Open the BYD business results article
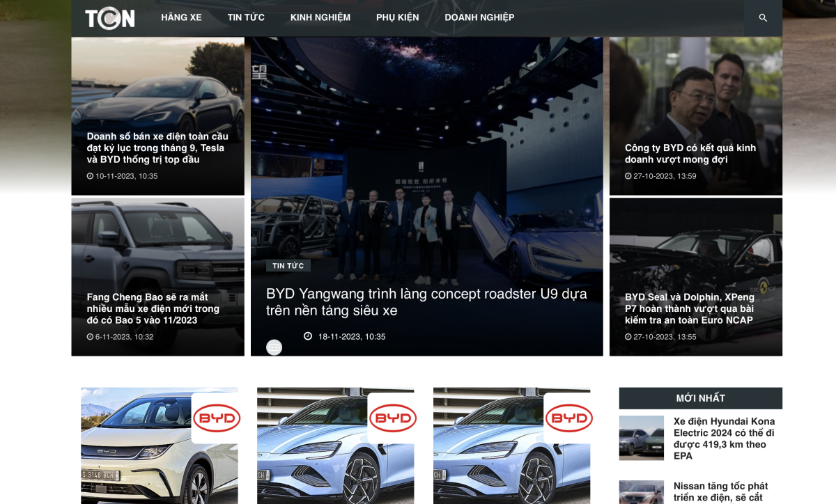This screenshot has height=504, width=836. pos(690,153)
